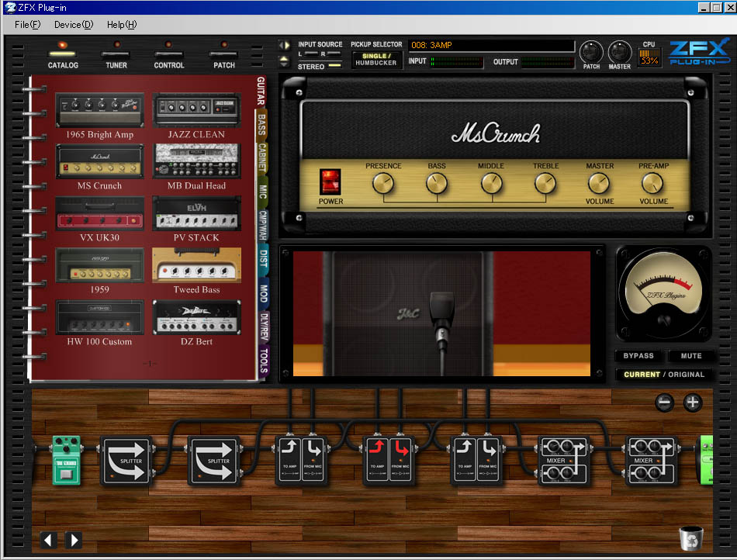Pick the MS Crunch amp in catalog
Screen dimensions: 737x560
coord(99,161)
